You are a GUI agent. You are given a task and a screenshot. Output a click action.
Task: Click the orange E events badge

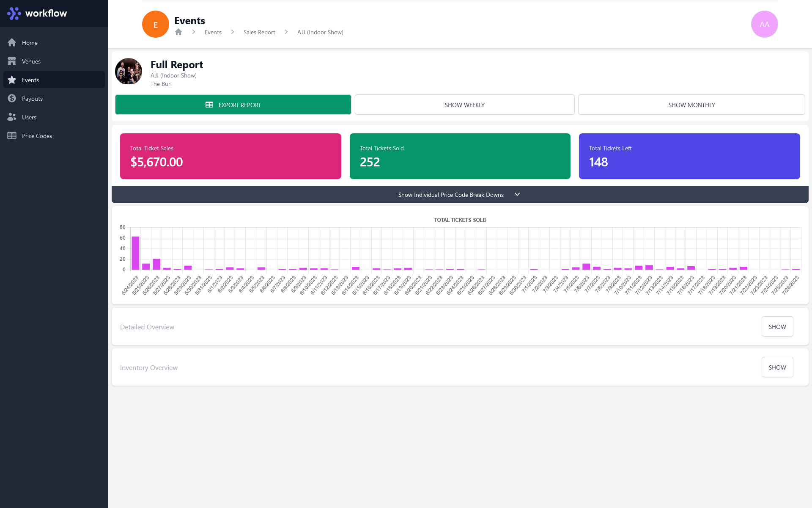pos(156,24)
